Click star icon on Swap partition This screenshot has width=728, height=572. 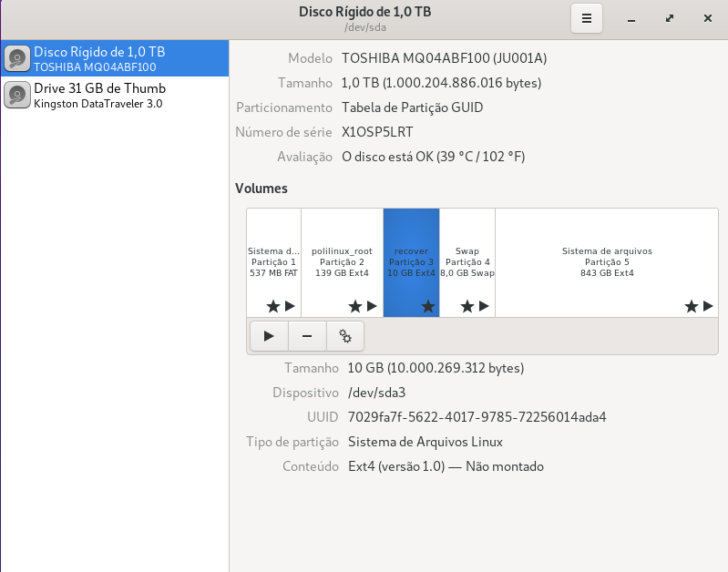(467, 306)
